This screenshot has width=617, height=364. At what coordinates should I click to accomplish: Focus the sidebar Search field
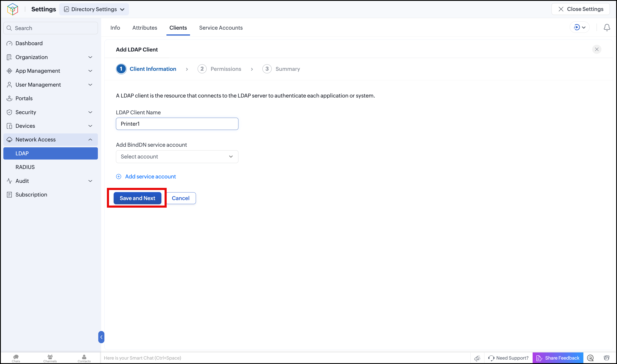[51, 28]
